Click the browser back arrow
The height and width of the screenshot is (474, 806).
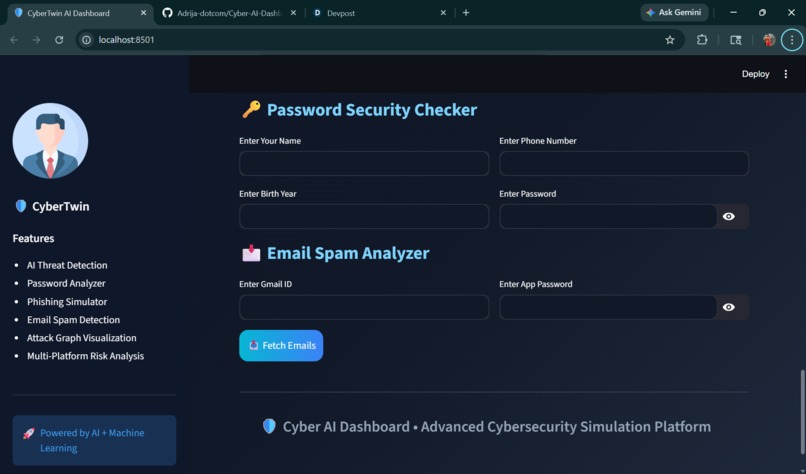tap(14, 40)
